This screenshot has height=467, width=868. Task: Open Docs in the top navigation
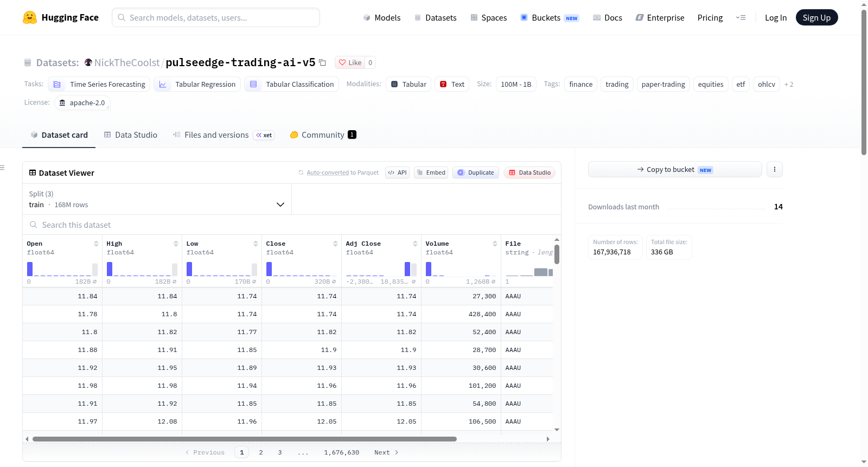[x=608, y=17]
